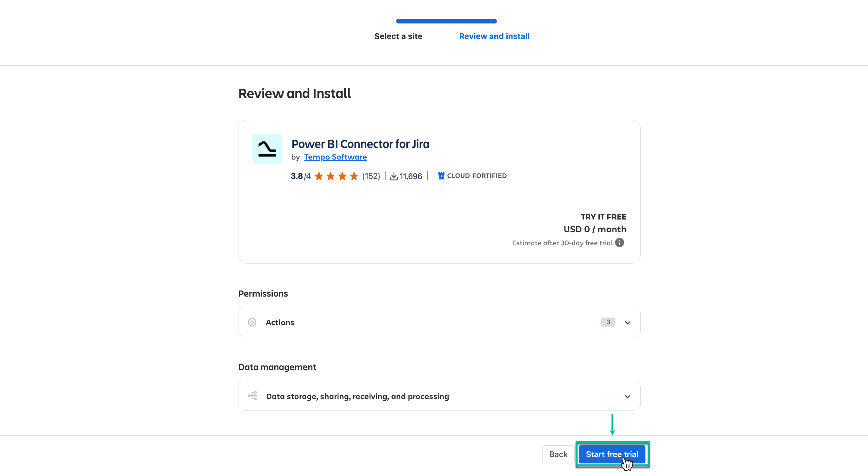Click the Power BI Connector app logo

coord(267,148)
